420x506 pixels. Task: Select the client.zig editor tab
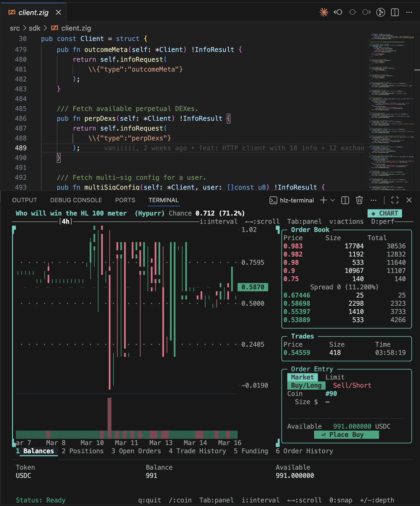point(32,13)
